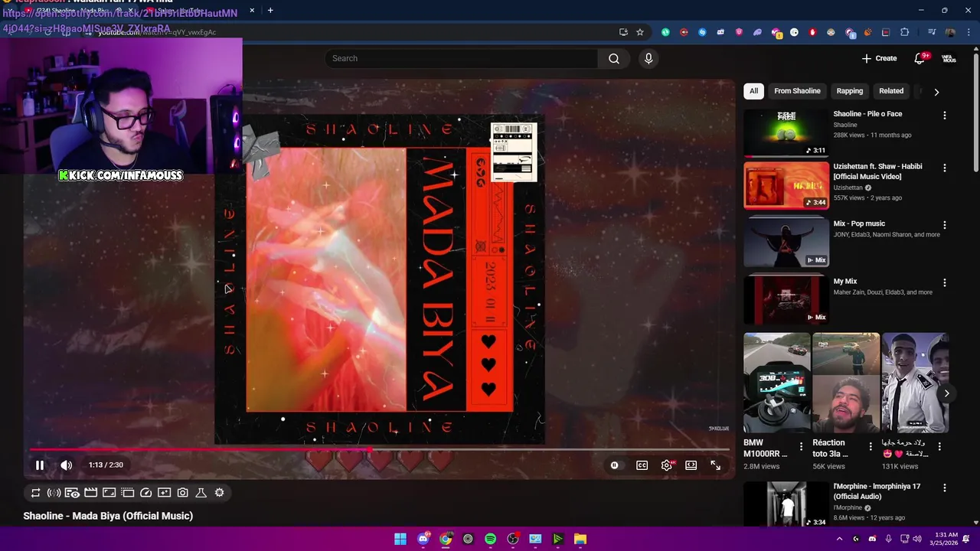This screenshot has width=980, height=551.
Task: Open options for Réaction toto short
Action: (870, 447)
